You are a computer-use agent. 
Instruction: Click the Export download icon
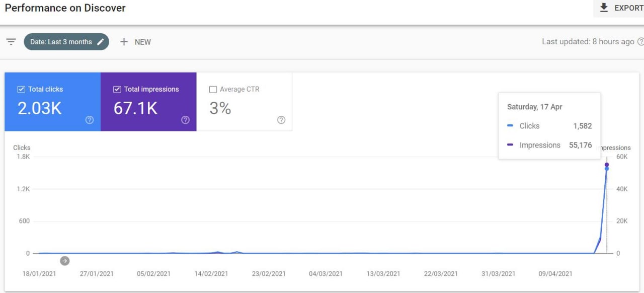point(604,8)
